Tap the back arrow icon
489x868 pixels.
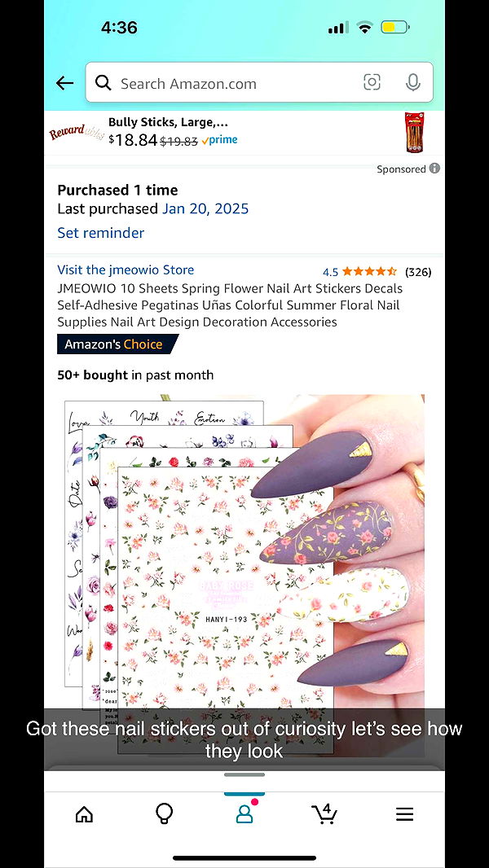click(x=65, y=83)
